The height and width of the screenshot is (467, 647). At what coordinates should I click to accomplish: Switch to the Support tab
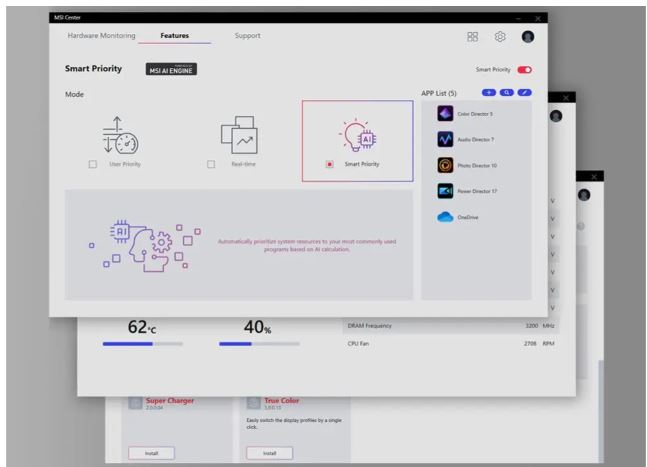point(248,35)
